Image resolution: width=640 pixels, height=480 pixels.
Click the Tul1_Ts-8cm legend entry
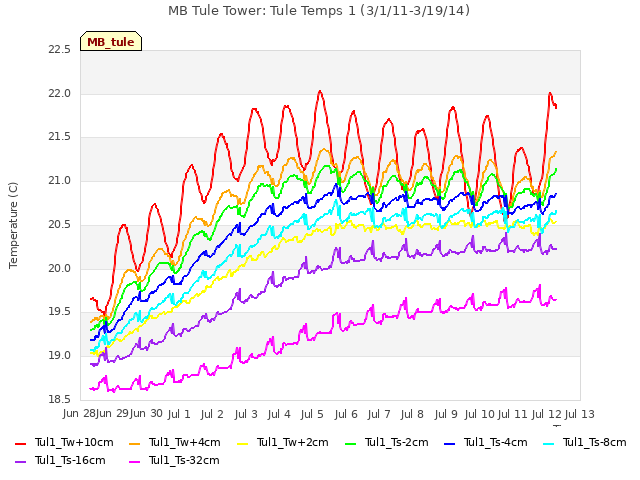(584, 442)
